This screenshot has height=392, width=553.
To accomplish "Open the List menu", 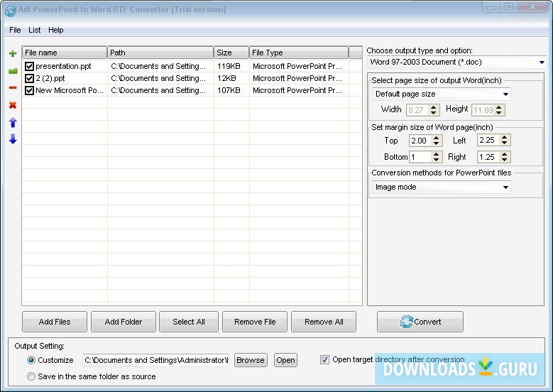I will pos(34,30).
